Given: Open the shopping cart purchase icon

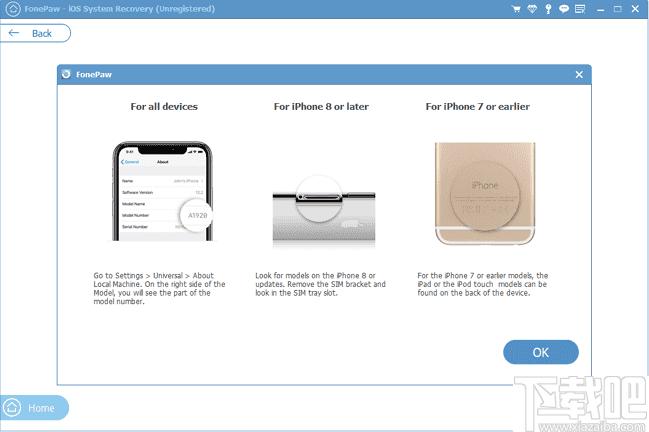Looking at the screenshot, I should click(x=516, y=9).
